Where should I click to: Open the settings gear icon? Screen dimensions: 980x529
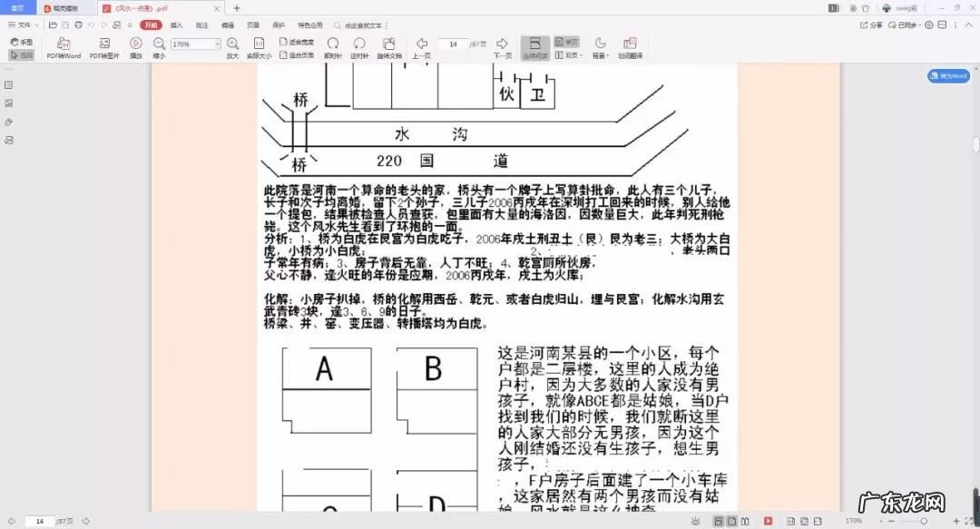(x=929, y=25)
